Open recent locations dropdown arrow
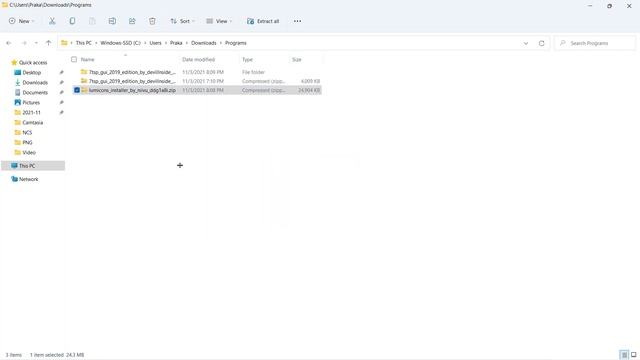The width and height of the screenshot is (640, 360). [36, 43]
